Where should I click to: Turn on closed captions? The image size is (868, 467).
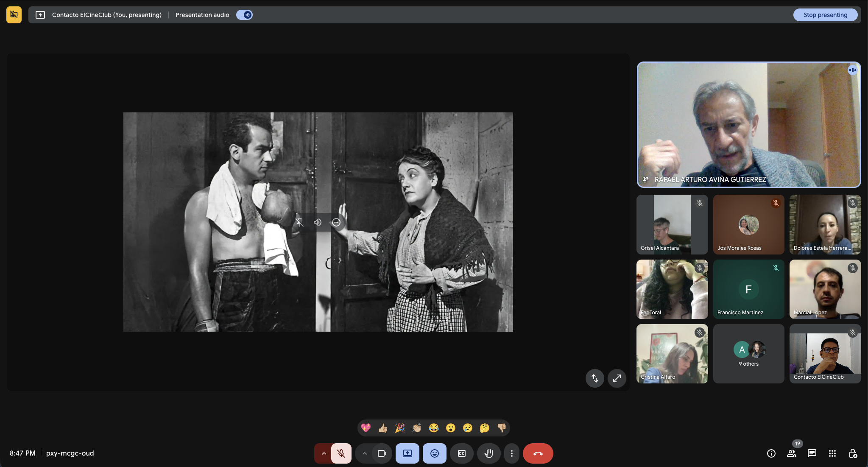tap(461, 453)
